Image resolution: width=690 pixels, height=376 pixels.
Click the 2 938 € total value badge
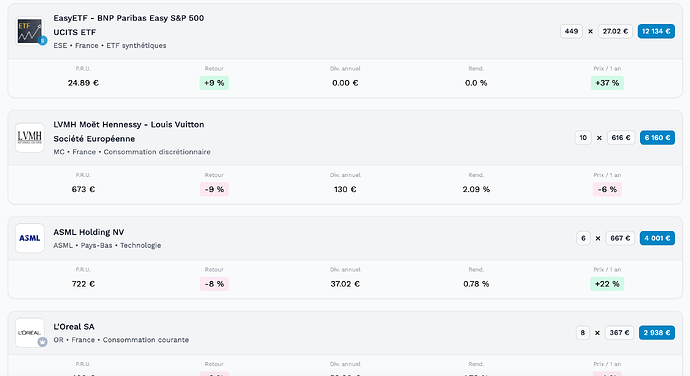click(x=657, y=333)
